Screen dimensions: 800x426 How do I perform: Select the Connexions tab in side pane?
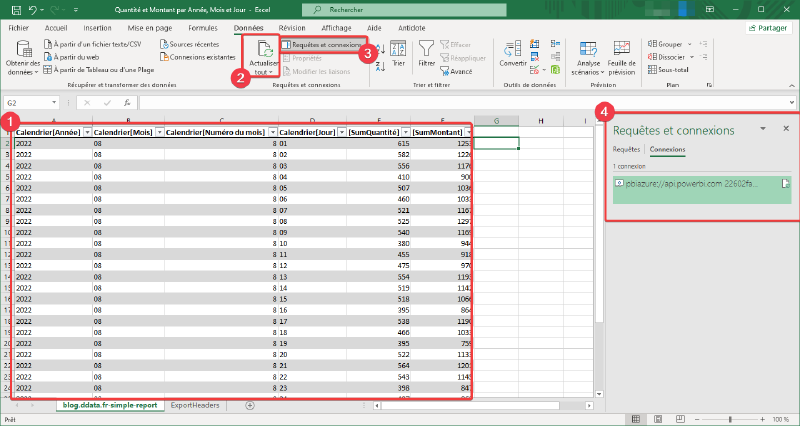tap(667, 149)
